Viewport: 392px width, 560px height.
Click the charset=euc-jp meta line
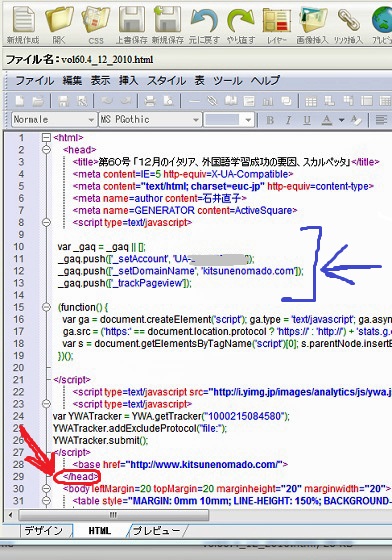(223, 186)
